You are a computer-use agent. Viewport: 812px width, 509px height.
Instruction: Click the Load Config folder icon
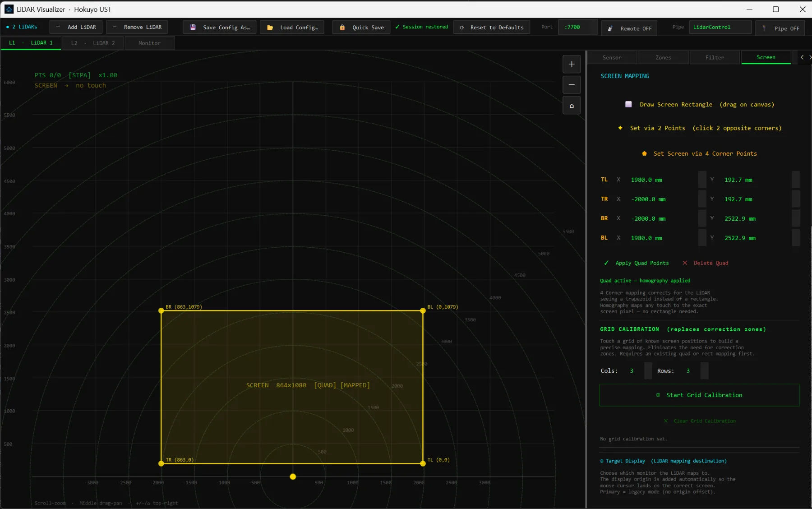click(270, 28)
